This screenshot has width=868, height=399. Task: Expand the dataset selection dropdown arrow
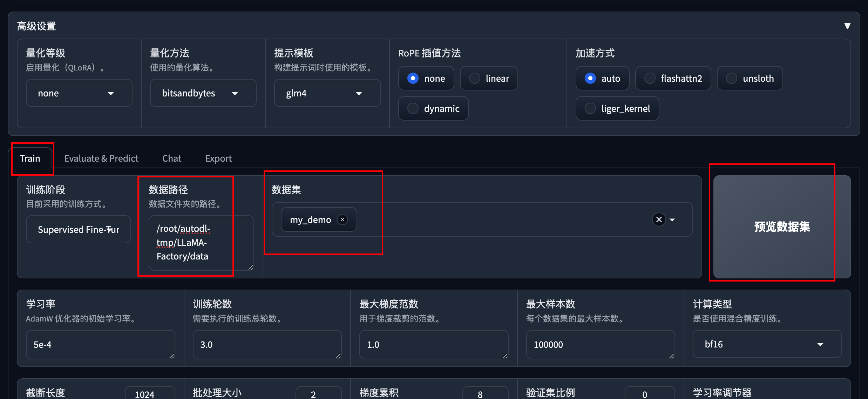(x=672, y=220)
